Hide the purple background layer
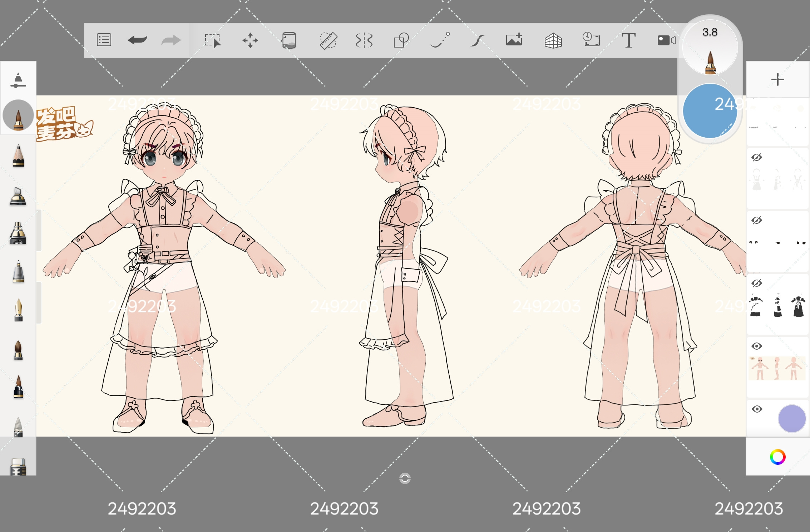The width and height of the screenshot is (810, 532). pyautogui.click(x=757, y=409)
